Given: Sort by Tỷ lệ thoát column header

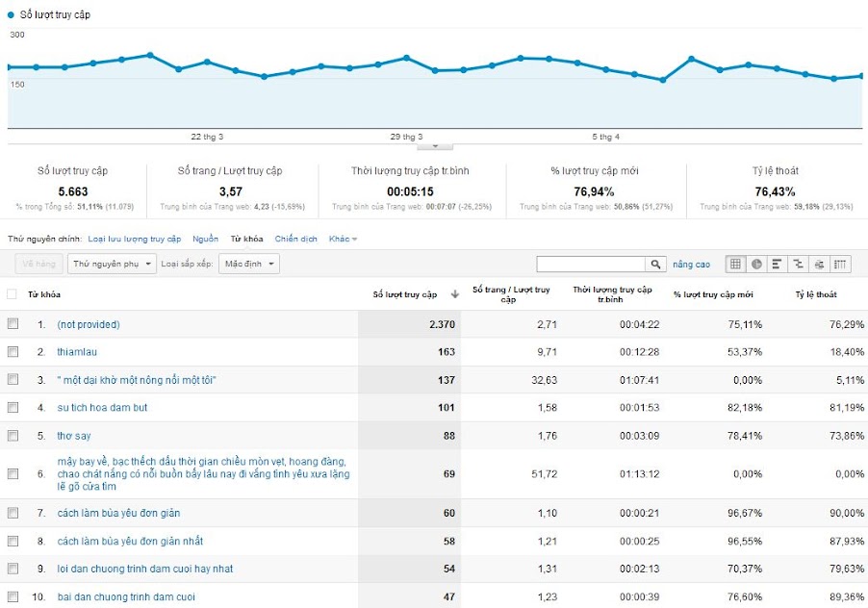Looking at the screenshot, I should point(816,294).
